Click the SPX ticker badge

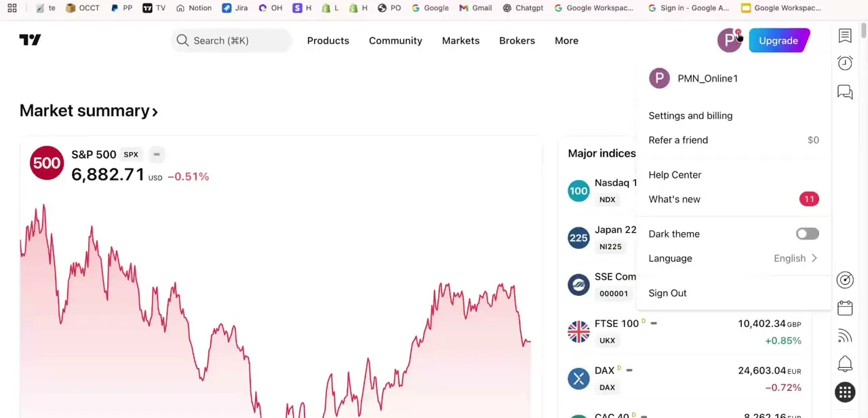(131, 154)
